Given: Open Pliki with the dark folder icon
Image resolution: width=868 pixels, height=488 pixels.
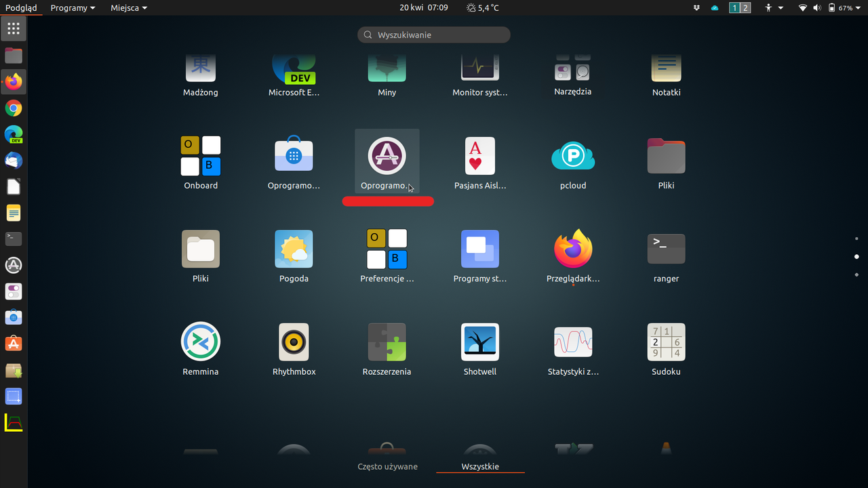Looking at the screenshot, I should point(667,163).
